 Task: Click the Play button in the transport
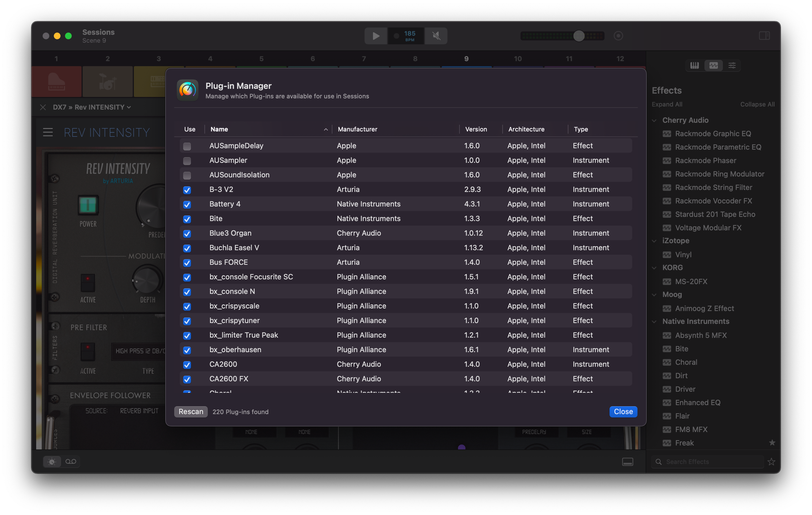(x=375, y=36)
